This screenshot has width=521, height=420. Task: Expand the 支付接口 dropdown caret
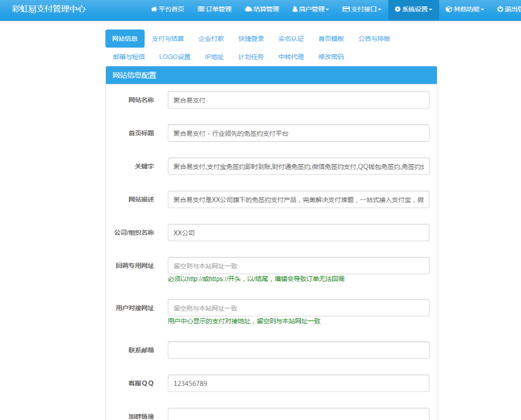tap(379, 10)
